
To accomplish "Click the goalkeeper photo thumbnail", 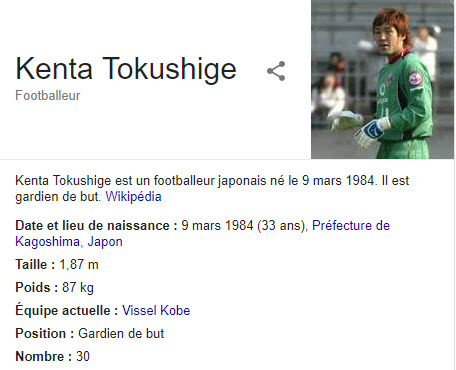I will pyautogui.click(x=382, y=79).
